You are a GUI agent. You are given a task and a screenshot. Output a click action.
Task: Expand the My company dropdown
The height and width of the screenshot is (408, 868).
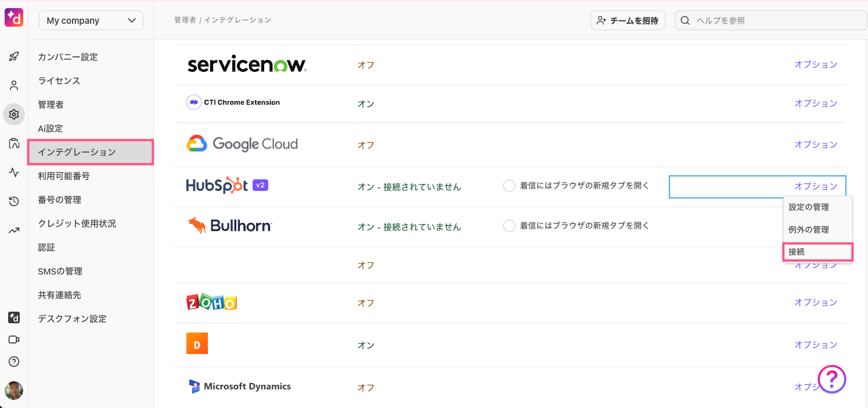[x=91, y=20]
